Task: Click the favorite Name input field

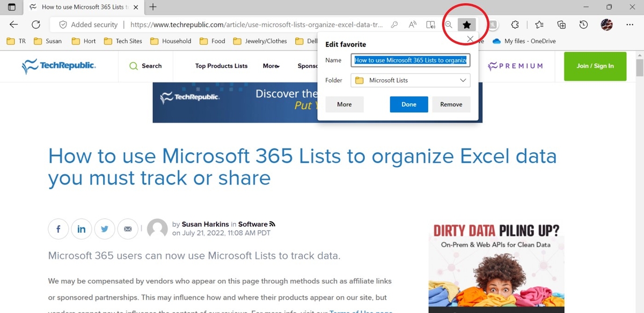Action: pyautogui.click(x=409, y=60)
